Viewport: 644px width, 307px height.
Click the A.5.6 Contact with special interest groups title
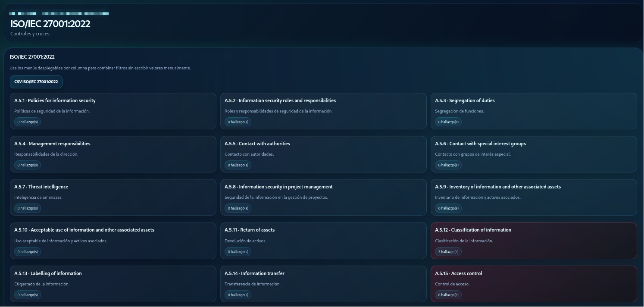[481, 144]
